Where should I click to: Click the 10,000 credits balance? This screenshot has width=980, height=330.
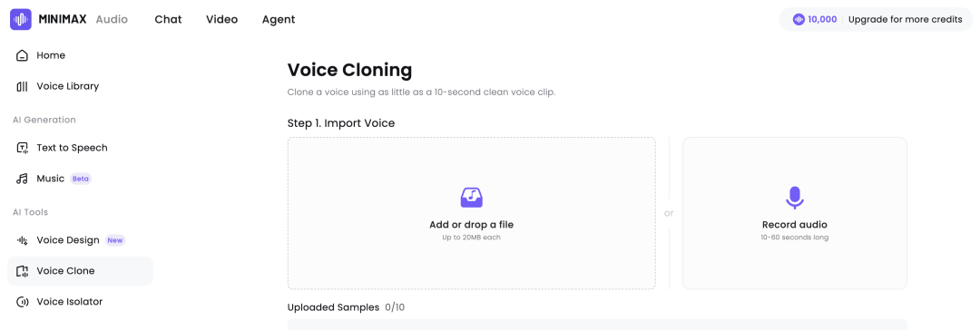tap(822, 19)
